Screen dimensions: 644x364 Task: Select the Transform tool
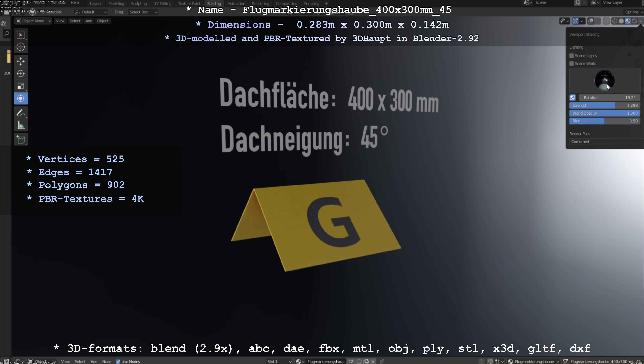coord(21,98)
